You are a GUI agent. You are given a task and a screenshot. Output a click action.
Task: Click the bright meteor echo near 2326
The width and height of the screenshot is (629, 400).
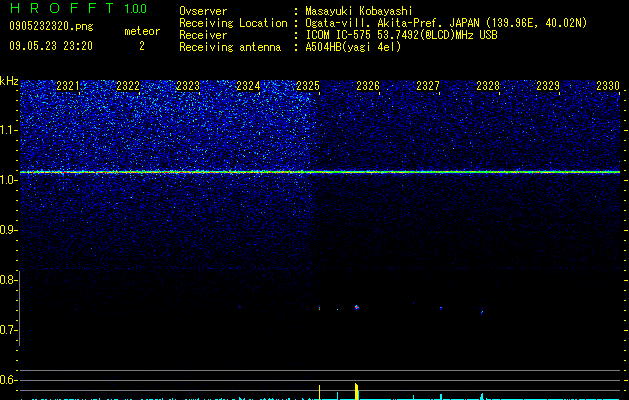click(x=357, y=307)
